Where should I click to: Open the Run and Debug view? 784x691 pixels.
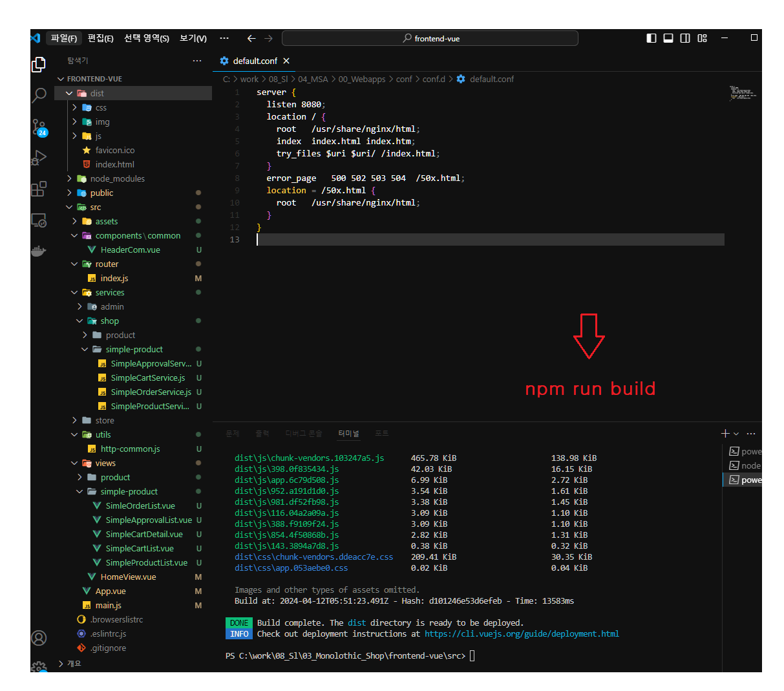tap(39, 158)
